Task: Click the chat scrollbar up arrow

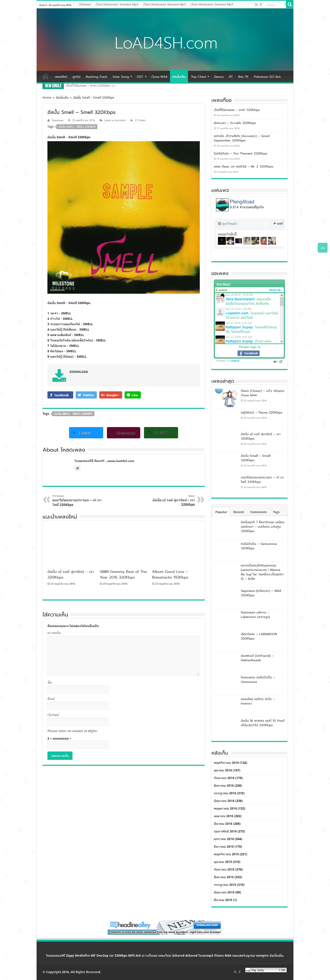Action: pyautogui.click(x=282, y=295)
